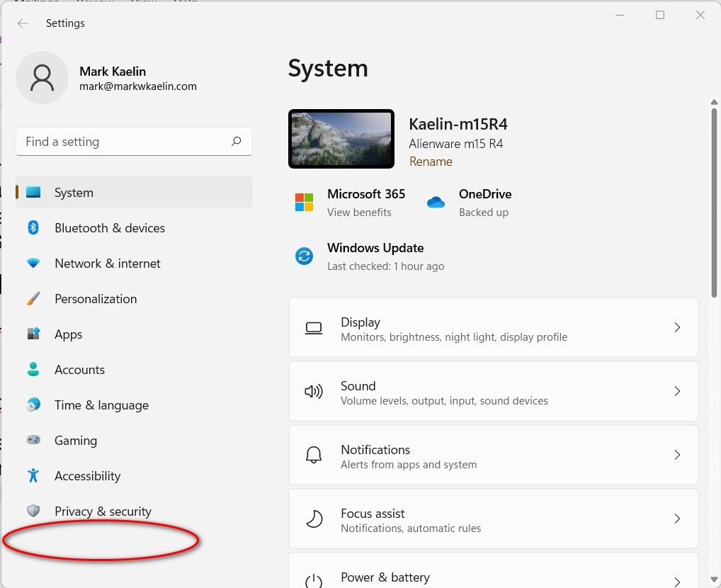Viewport: 721px width, 588px height.
Task: Click the Notifications bell icon
Action: coord(314,455)
